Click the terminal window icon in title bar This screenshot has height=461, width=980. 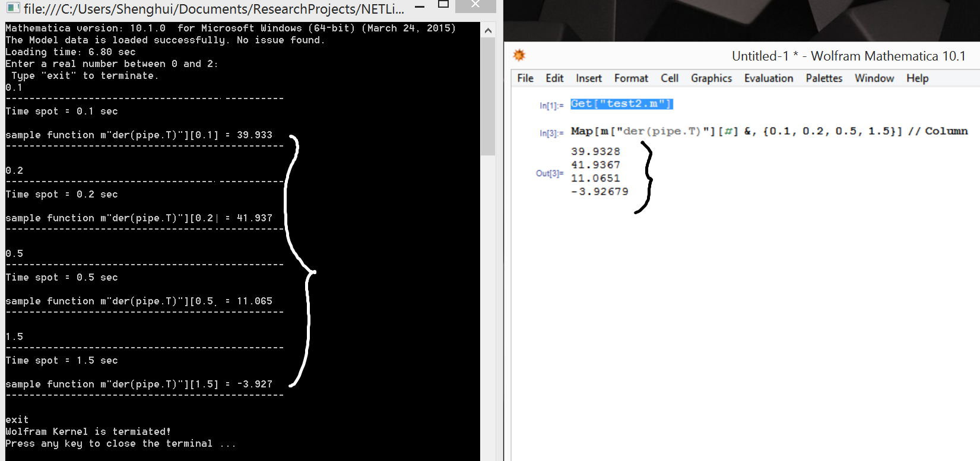pos(12,8)
